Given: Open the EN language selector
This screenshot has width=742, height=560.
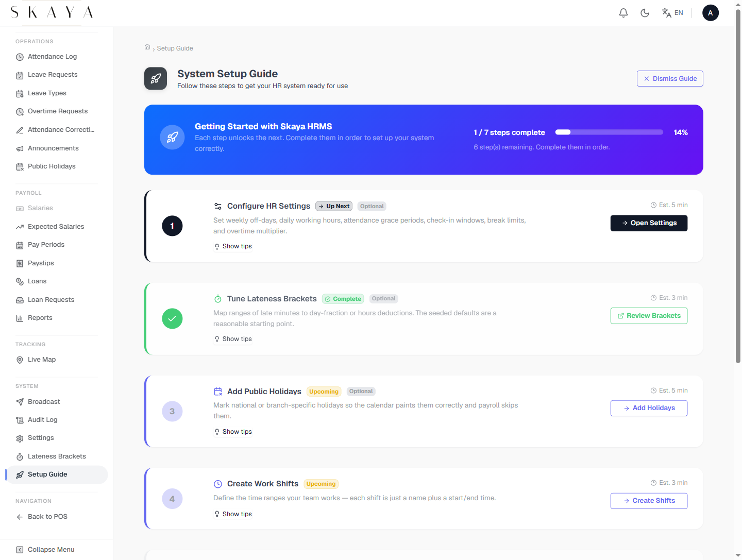Looking at the screenshot, I should 672,13.
